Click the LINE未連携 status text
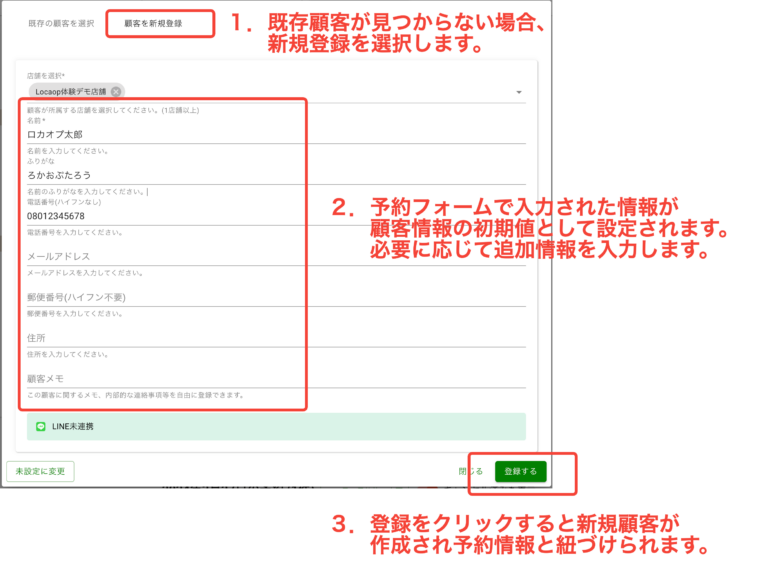Image resolution: width=768 pixels, height=577 pixels. [x=72, y=427]
